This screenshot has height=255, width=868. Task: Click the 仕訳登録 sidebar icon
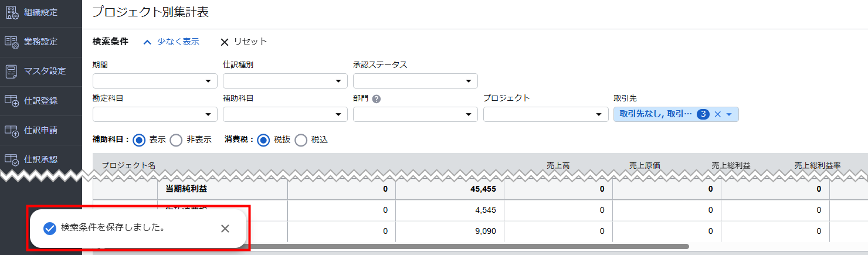point(12,101)
